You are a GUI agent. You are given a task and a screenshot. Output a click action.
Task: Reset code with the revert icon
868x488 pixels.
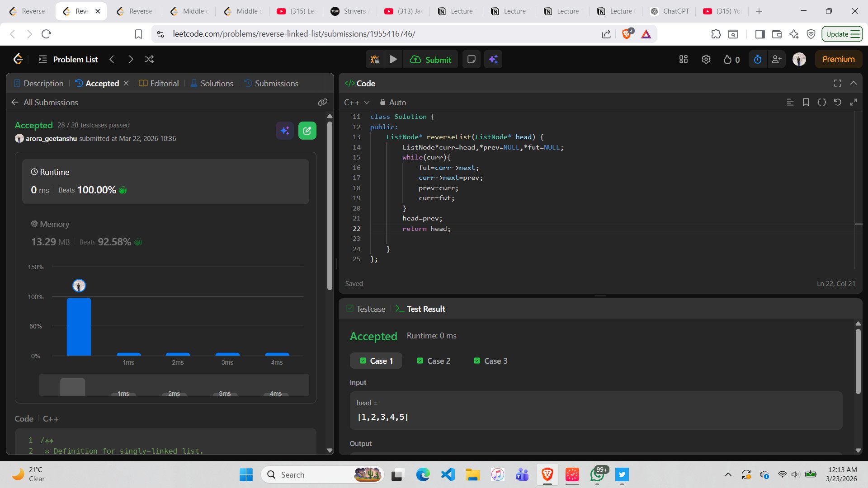837,102
